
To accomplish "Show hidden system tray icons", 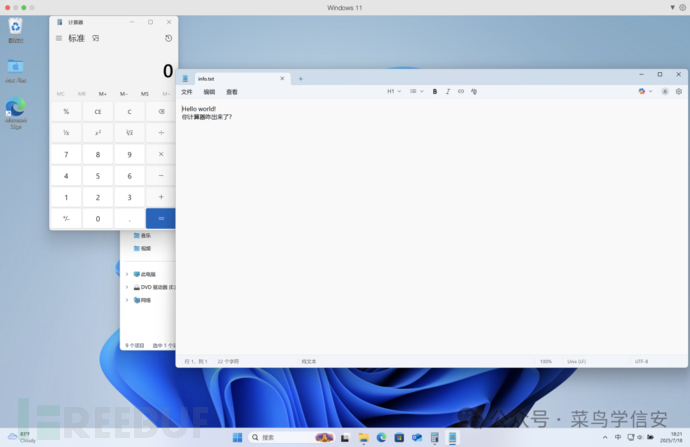I will [x=605, y=437].
